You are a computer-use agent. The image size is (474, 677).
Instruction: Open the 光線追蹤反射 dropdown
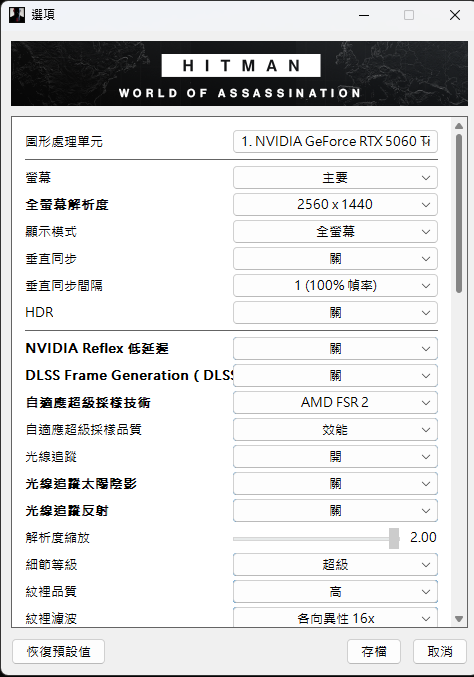point(335,510)
